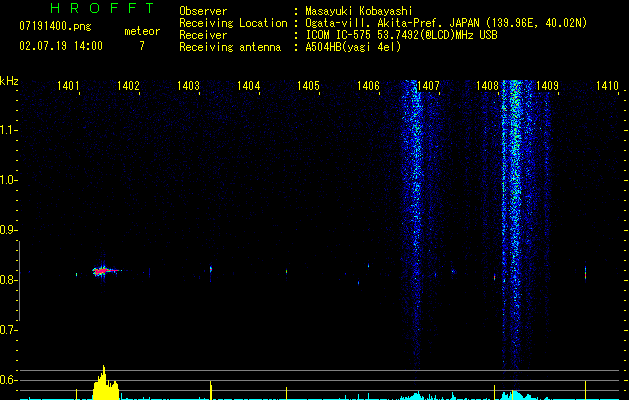Click the meteor count value 7
Screen dimensions: 629x400
[x=142, y=46]
